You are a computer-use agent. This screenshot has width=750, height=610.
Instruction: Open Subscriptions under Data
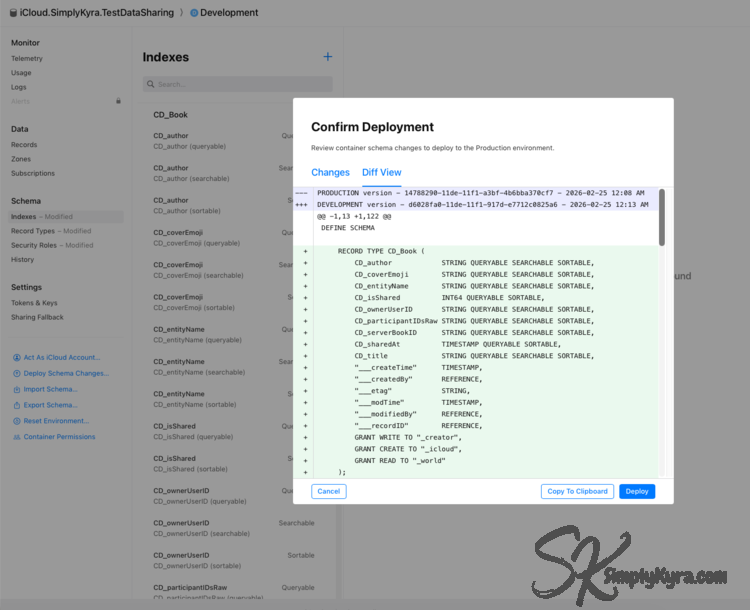pyautogui.click(x=33, y=173)
